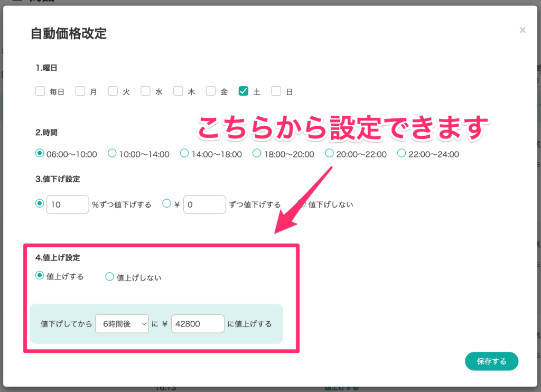Check the 日 day checkbox

click(x=276, y=91)
